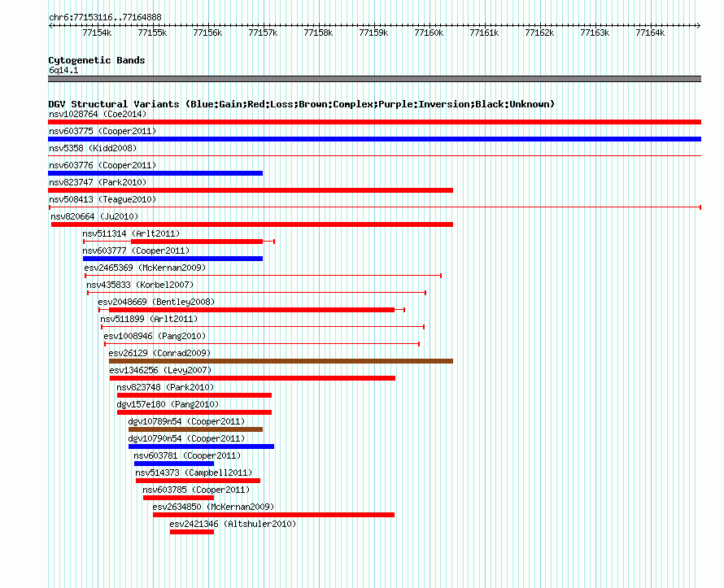Open the dgv157e180 (Pang2010) label

point(168,404)
